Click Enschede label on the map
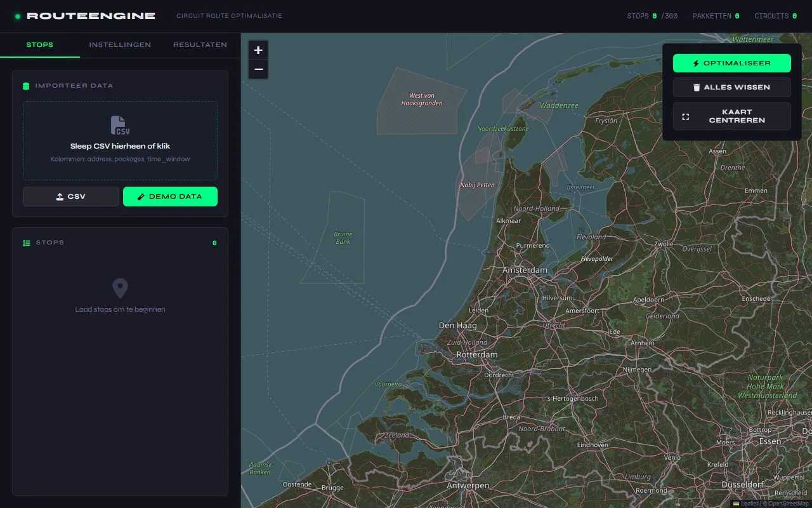Screen dimensions: 812x508 click(x=756, y=298)
